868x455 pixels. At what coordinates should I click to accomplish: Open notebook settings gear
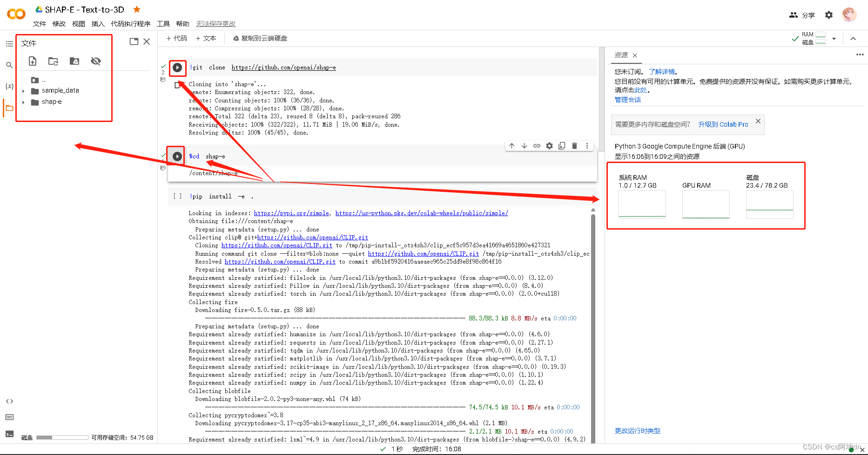tap(829, 15)
